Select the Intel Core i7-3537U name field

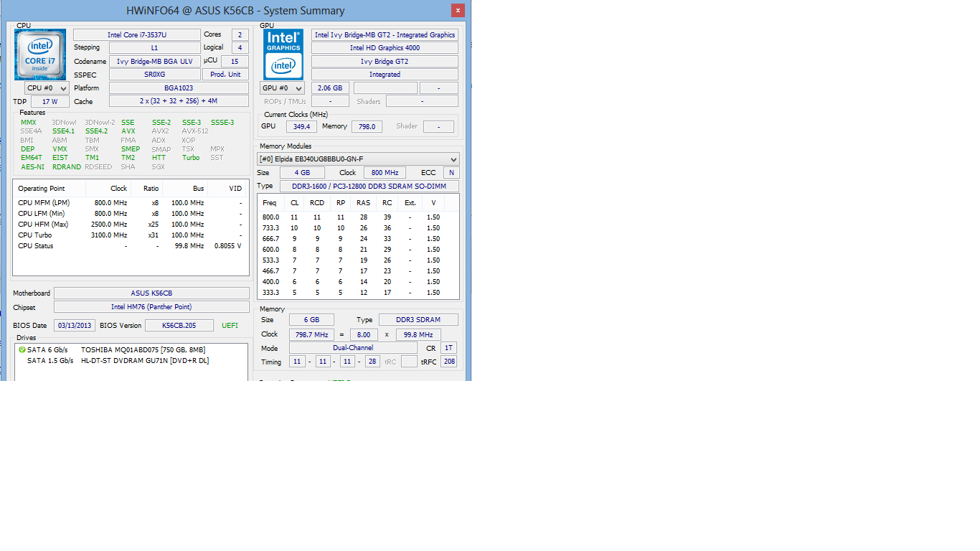(137, 34)
